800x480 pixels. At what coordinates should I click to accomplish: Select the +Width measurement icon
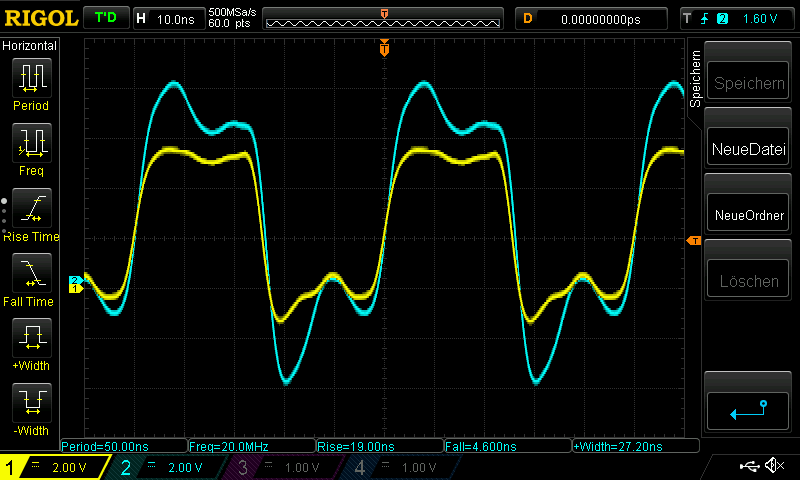(x=30, y=338)
